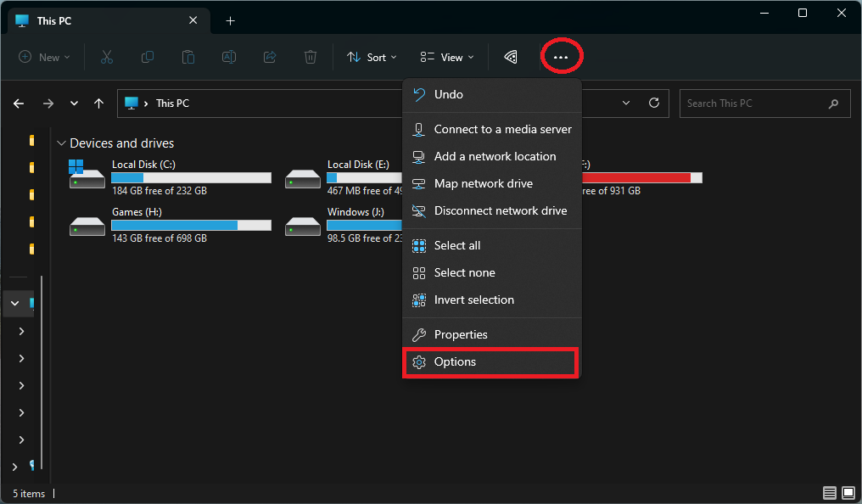Open the Sort dropdown
Image resolution: width=862 pixels, height=504 pixels.
[372, 57]
